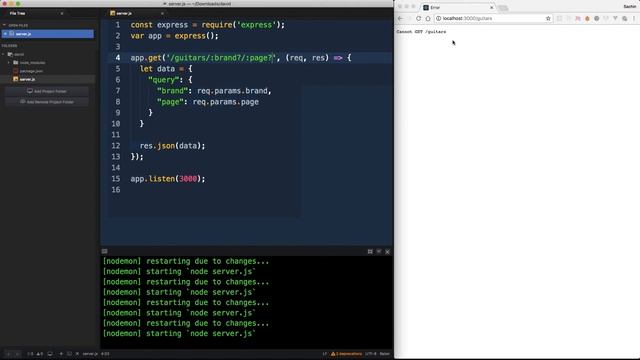This screenshot has height=360, width=640.
Task: Reload the localhost page in browser
Action: [x=418, y=18]
